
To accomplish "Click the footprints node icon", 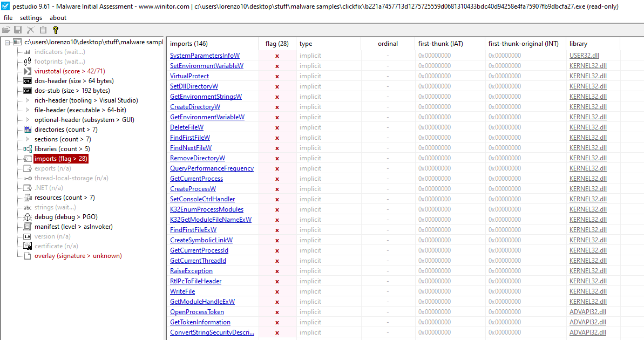I will coord(28,62).
